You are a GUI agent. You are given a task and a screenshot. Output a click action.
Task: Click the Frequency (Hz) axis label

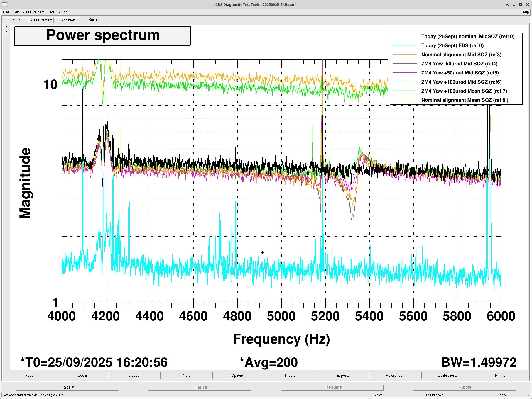(x=281, y=339)
